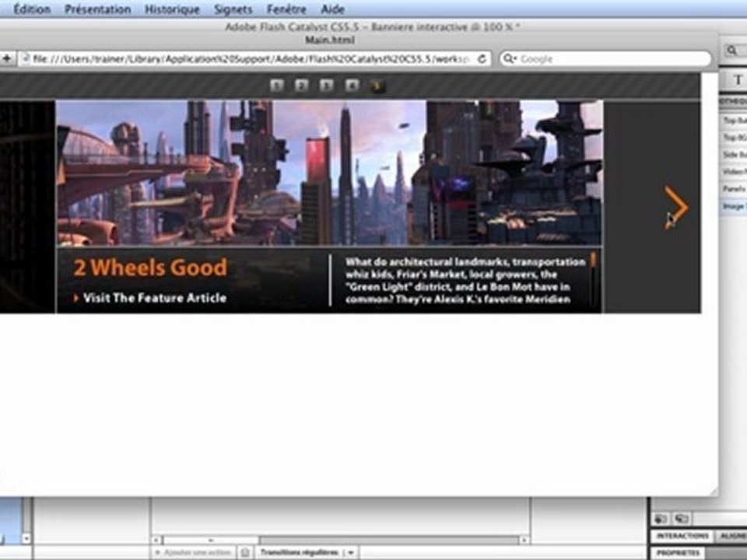Click the timeline scrollbar right arrow
Viewport: 747px width, 560px height.
(x=524, y=540)
